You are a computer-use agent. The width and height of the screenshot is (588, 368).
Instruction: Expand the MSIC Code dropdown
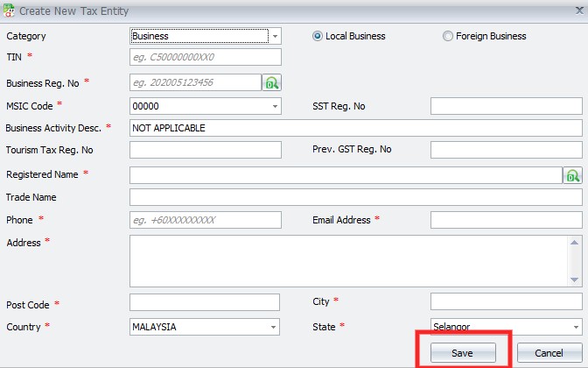pyautogui.click(x=275, y=106)
